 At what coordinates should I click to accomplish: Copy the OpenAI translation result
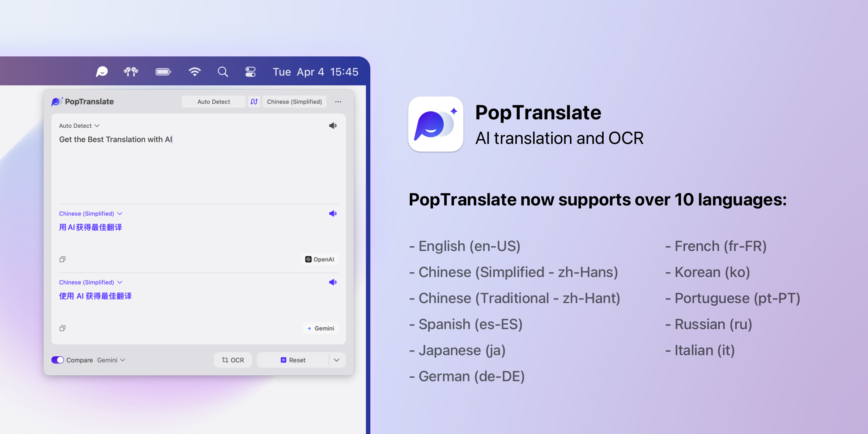click(x=63, y=259)
